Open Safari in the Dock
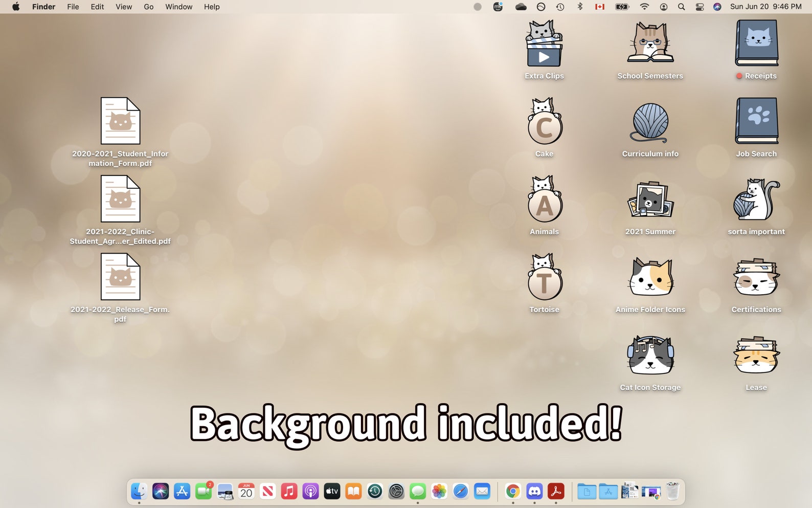 pyautogui.click(x=461, y=492)
